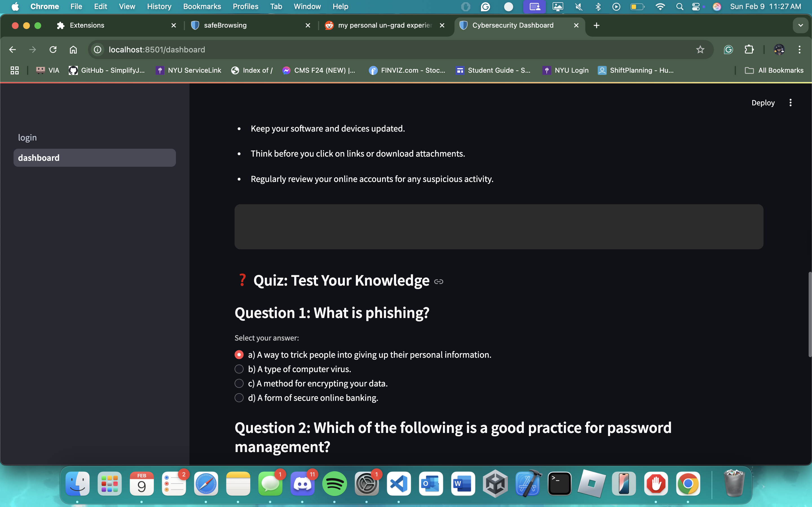Click the quiz heading anchor link icon
812x507 pixels.
(438, 282)
